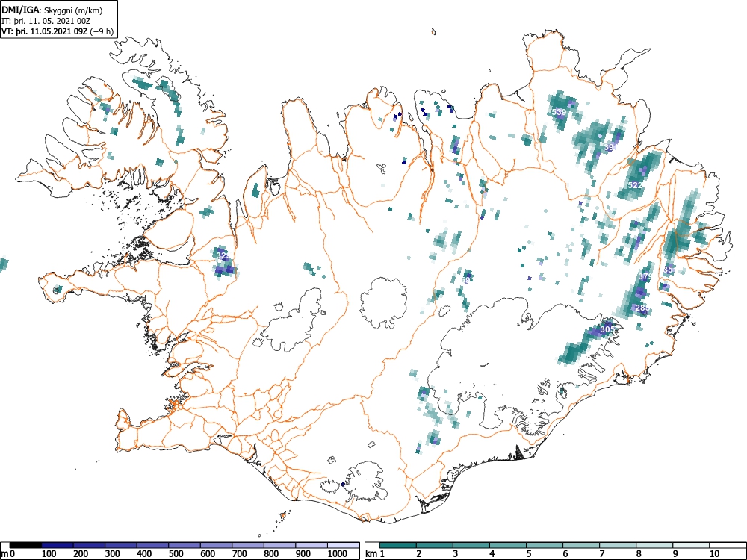Click the '800' label on meter scale

pyautogui.click(x=271, y=554)
